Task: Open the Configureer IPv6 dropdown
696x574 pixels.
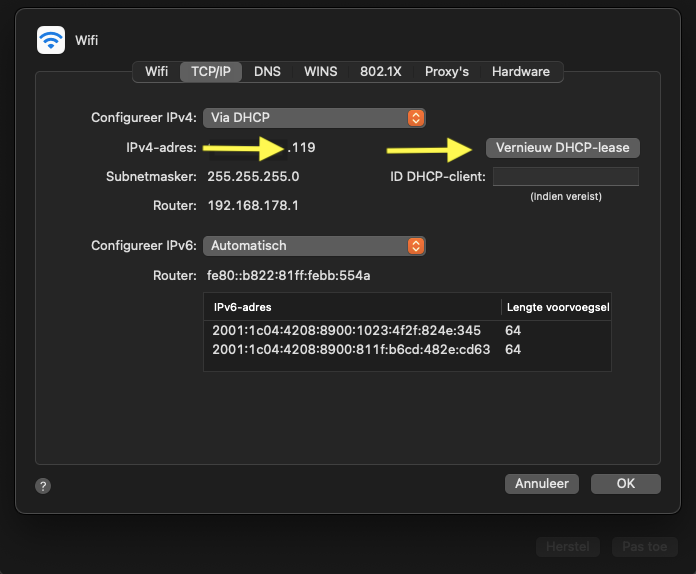Action: 314,246
